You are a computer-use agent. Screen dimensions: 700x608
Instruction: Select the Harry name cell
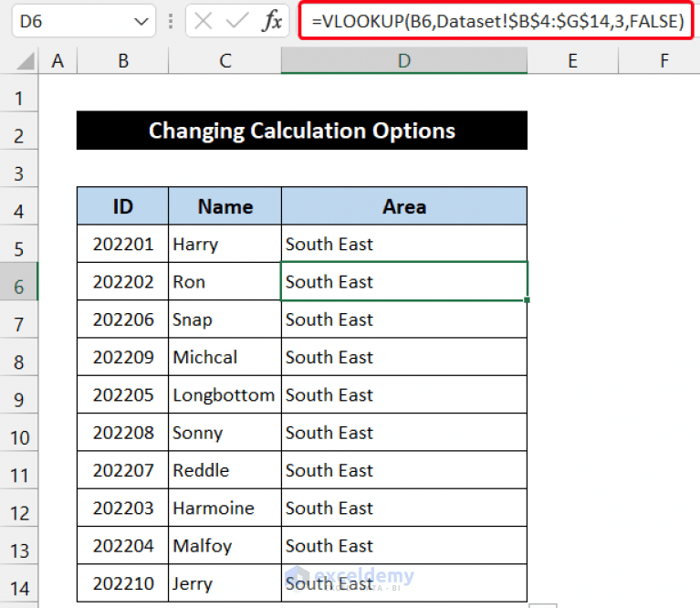tap(225, 244)
